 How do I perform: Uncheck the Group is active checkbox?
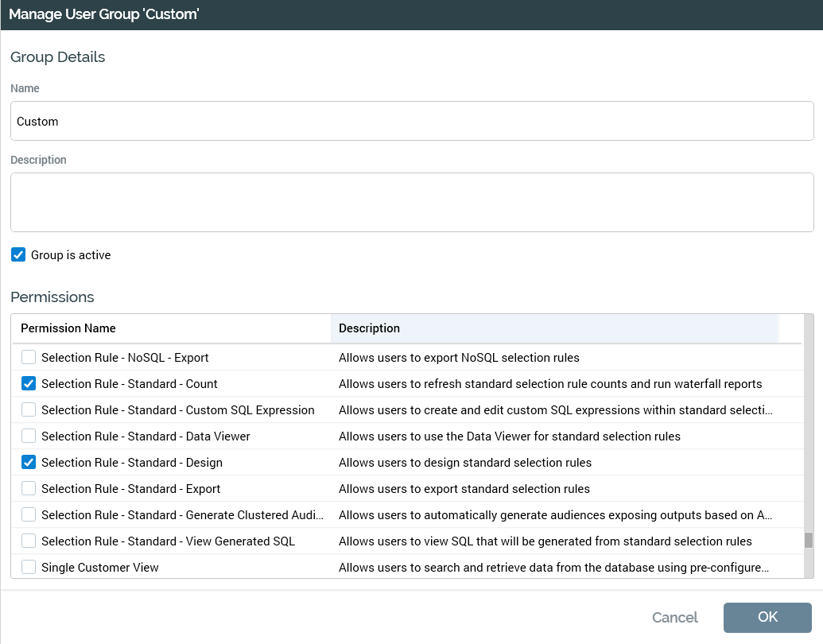(x=18, y=255)
